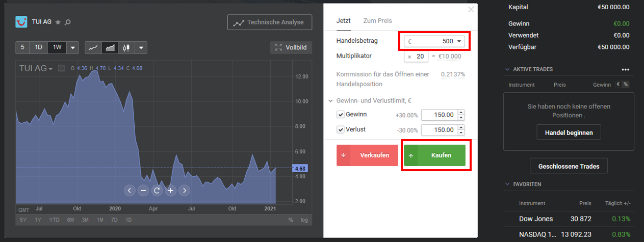The width and height of the screenshot is (644, 242).
Task: Close the trade dialog with X
Action: [471, 9]
